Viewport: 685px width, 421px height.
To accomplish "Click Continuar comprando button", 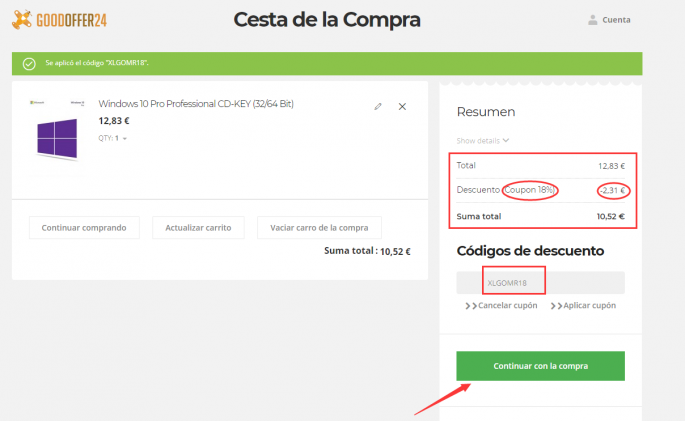I will [x=84, y=228].
